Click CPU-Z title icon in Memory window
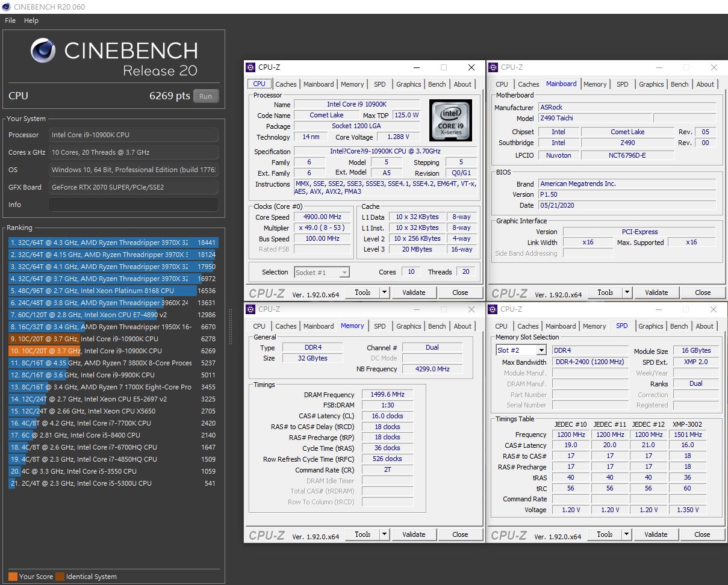Image resolution: width=728 pixels, height=585 pixels. tap(251, 309)
